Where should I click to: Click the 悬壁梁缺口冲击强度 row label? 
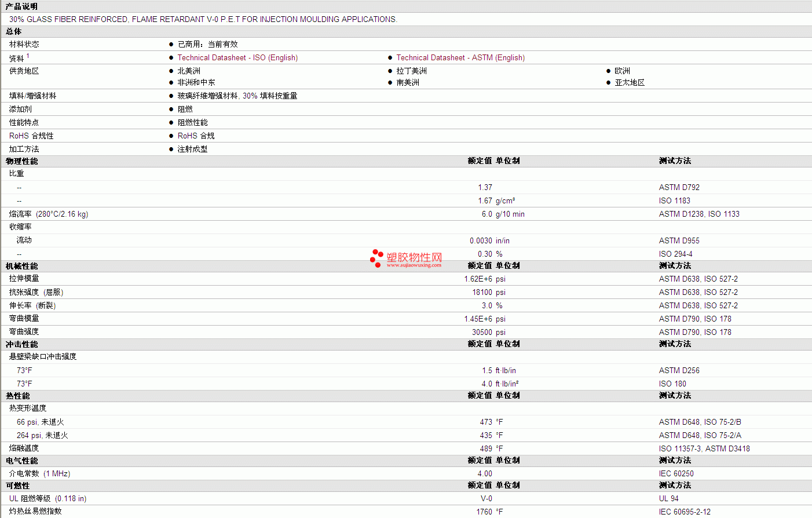tap(43, 356)
